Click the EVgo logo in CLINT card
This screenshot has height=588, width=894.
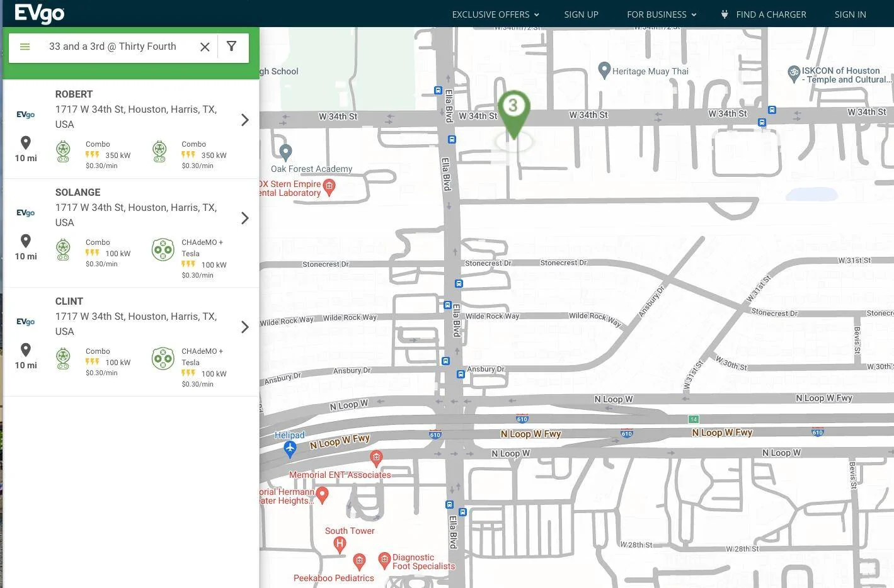click(x=26, y=322)
